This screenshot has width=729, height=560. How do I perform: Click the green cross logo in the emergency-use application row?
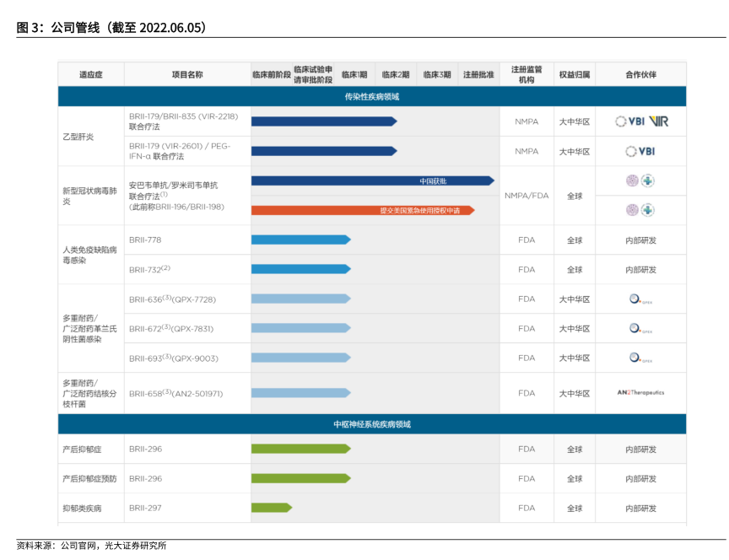tap(648, 210)
